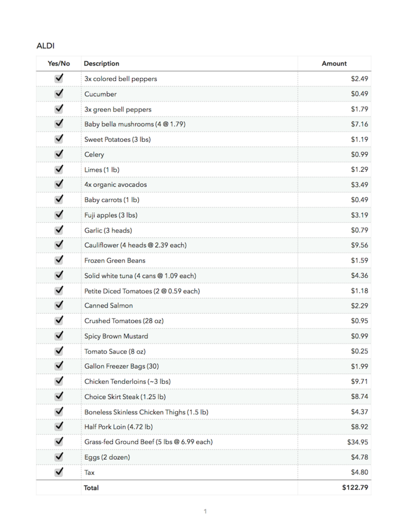Select the ALDI table title
This screenshot has width=411, height=532.
pyautogui.click(x=45, y=45)
